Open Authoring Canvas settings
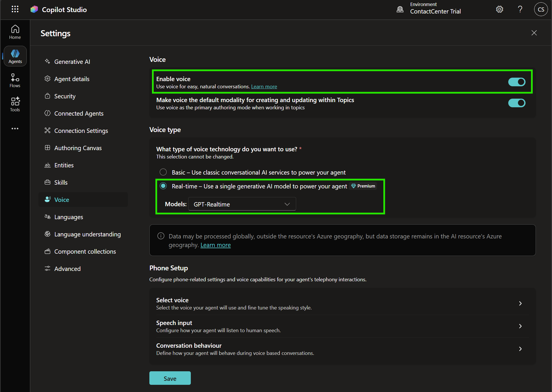Image resolution: width=552 pixels, height=392 pixels. [83, 148]
